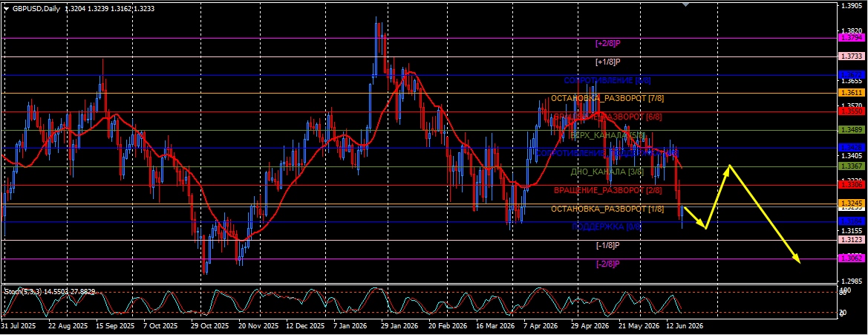Select the [-1/8]P level label
Screen dimensions: 868x335
click(x=608, y=244)
